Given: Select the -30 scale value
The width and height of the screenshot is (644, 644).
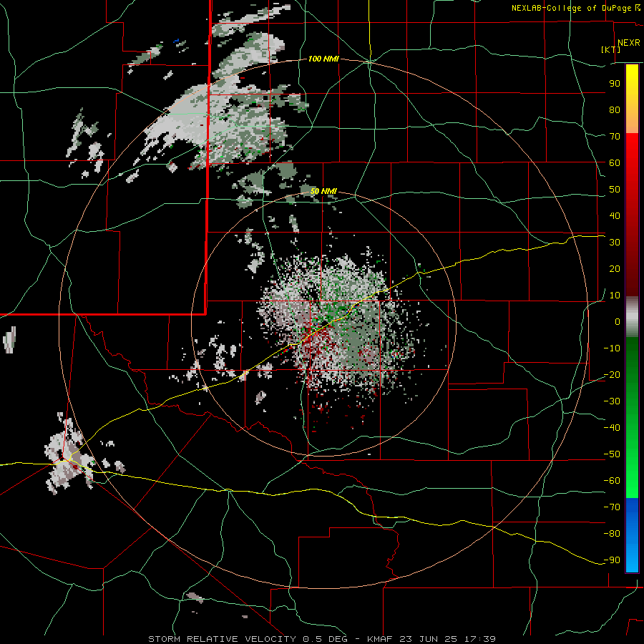Looking at the screenshot, I should click(612, 401).
